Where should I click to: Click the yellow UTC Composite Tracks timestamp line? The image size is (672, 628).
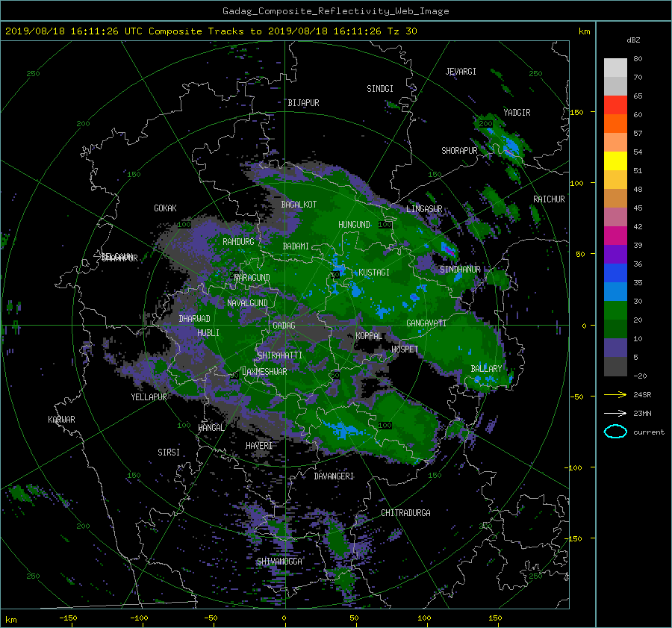[x=211, y=31]
